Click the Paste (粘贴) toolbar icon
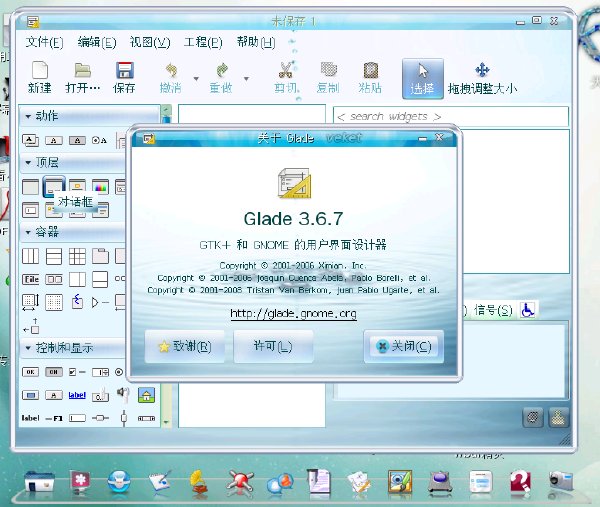This screenshot has width=600, height=507. tap(370, 70)
